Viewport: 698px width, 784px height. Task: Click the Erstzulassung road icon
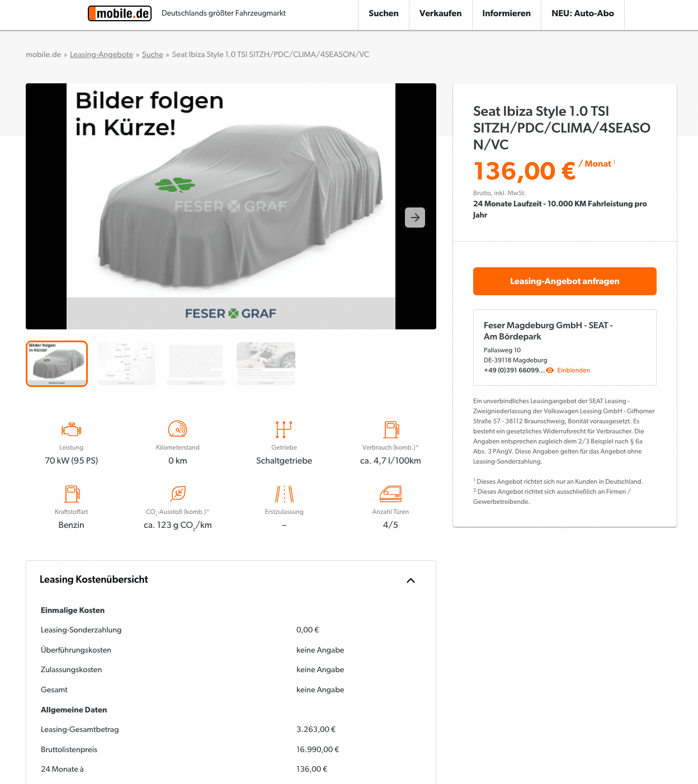pos(284,494)
